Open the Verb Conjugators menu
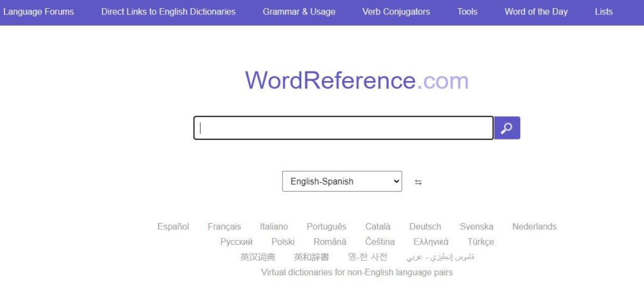This screenshot has height=284, width=644. point(396,11)
